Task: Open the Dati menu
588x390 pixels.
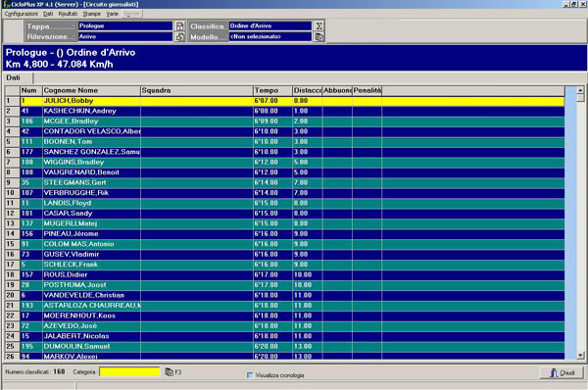Action: coord(48,14)
